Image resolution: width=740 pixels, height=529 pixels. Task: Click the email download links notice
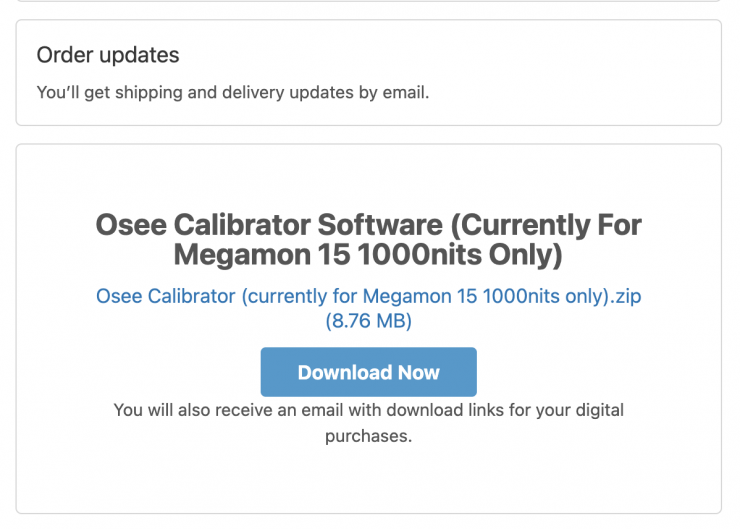click(x=368, y=410)
